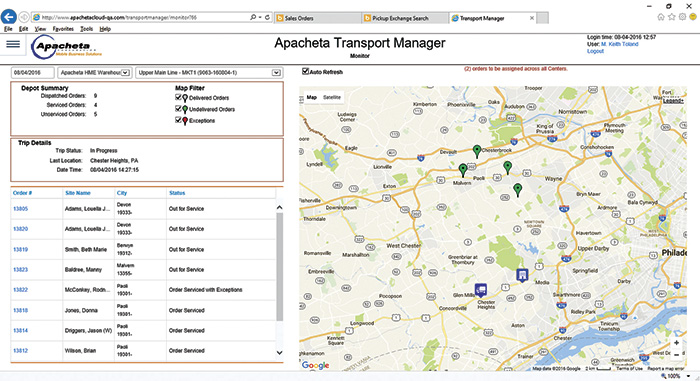
Task: Click green pin near Chesterbrook
Action: pos(477,151)
